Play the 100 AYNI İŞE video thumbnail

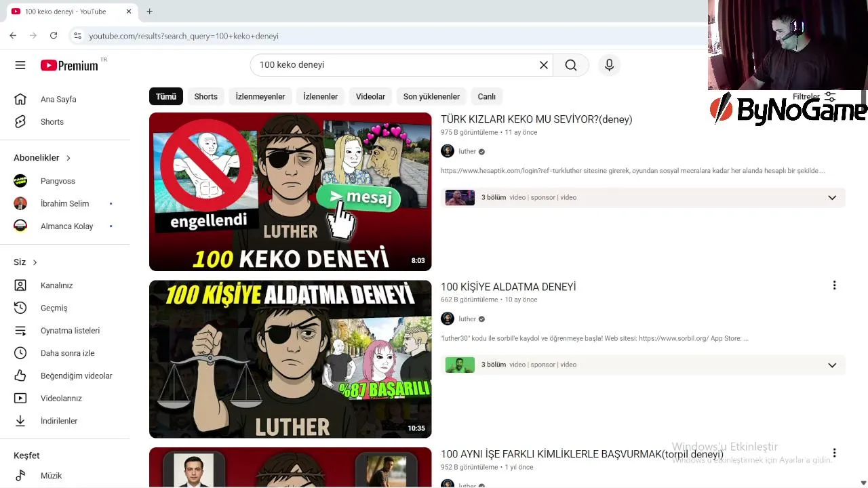pos(290,468)
